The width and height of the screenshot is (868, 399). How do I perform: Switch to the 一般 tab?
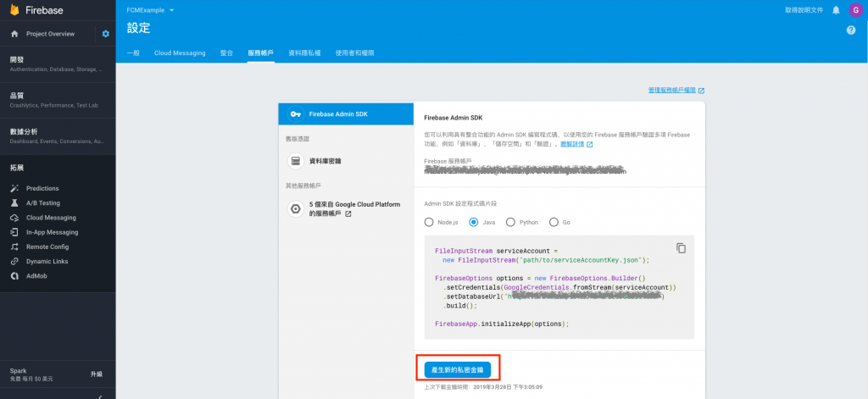133,53
